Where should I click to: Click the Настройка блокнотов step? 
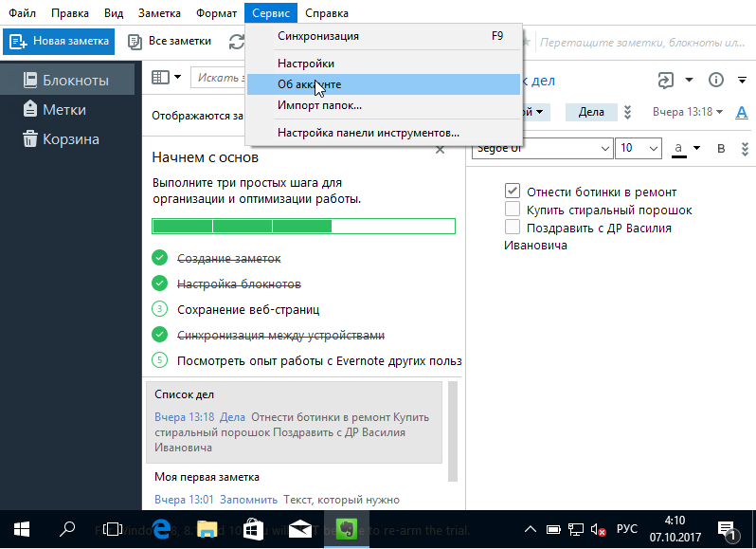(x=239, y=284)
